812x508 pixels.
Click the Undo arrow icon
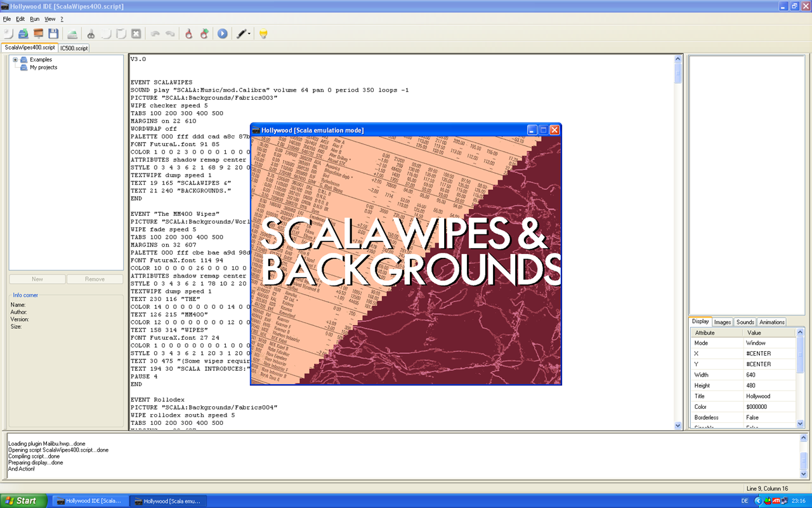coord(155,34)
